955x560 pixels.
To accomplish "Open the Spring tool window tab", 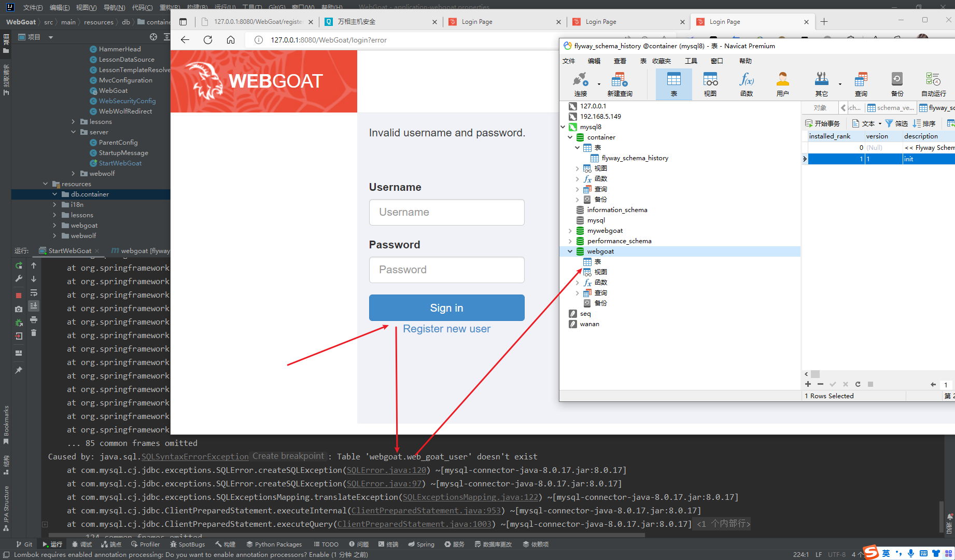I will tap(421, 544).
